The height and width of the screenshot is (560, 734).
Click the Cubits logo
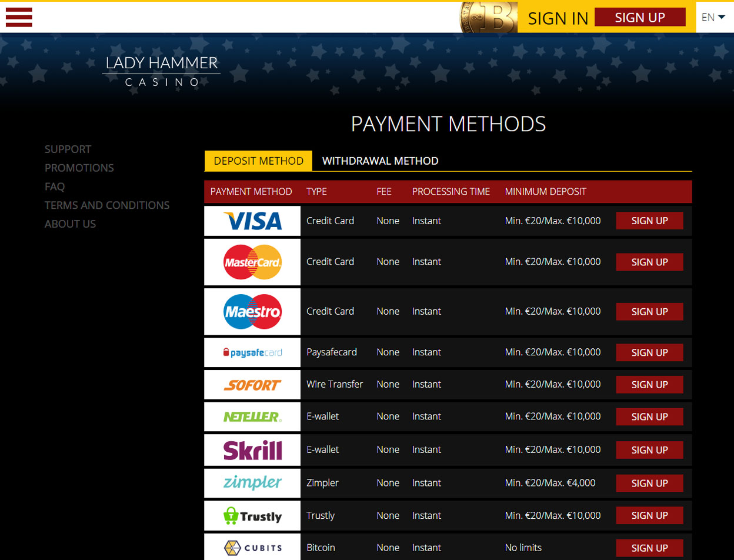click(252, 548)
